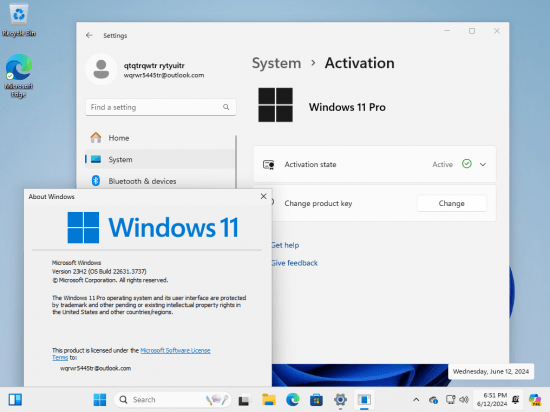Screen dimensions: 550x412
Task: Click the green Active checkmark icon
Action: pyautogui.click(x=467, y=164)
